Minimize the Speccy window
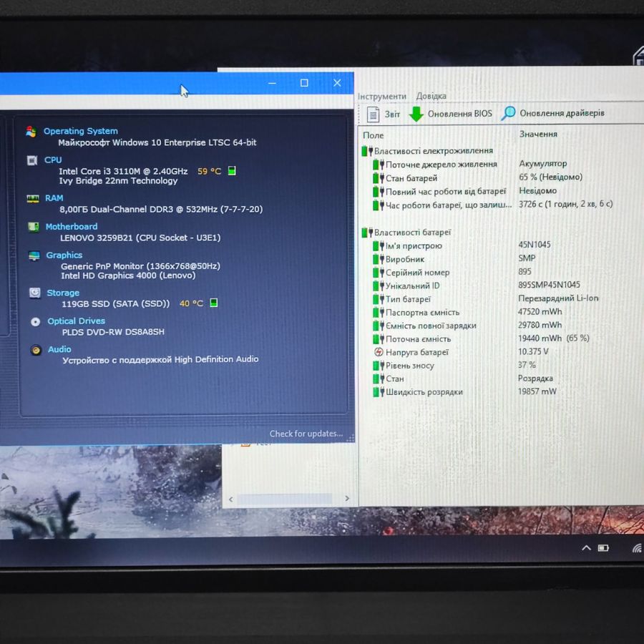The width and height of the screenshot is (644, 644). point(272,83)
